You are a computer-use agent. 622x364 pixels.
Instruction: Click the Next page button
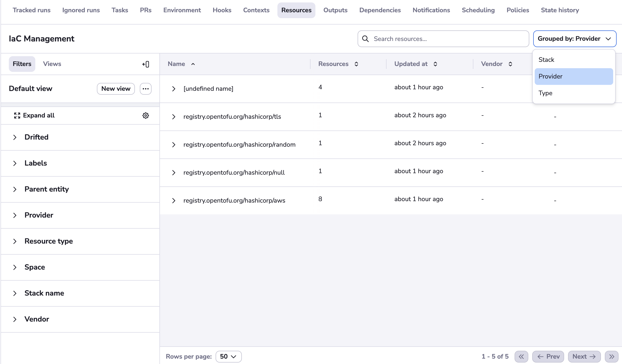(x=584, y=357)
